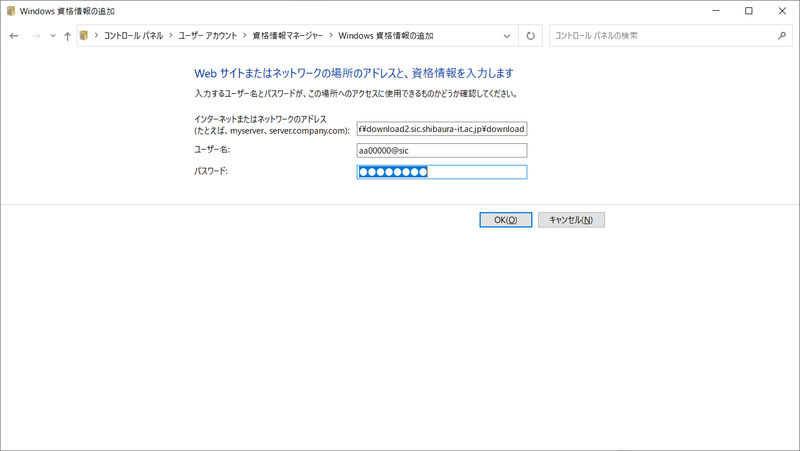Image resolution: width=800 pixels, height=451 pixels.
Task: Maximize the window
Action: click(x=748, y=11)
